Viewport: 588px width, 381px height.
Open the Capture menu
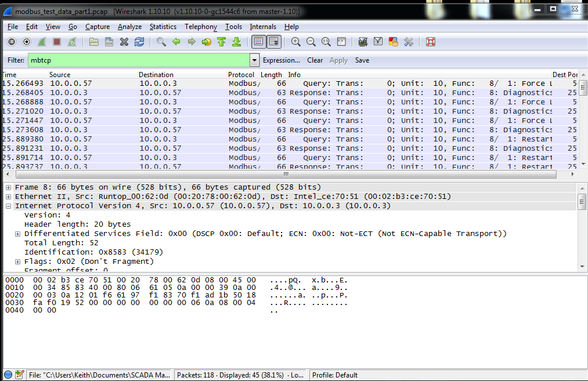pos(98,27)
